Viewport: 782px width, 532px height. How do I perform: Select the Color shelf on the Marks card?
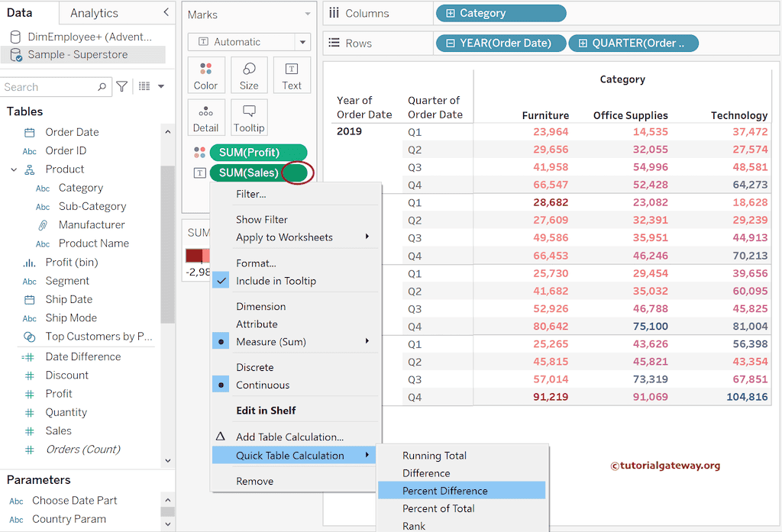[x=206, y=75]
